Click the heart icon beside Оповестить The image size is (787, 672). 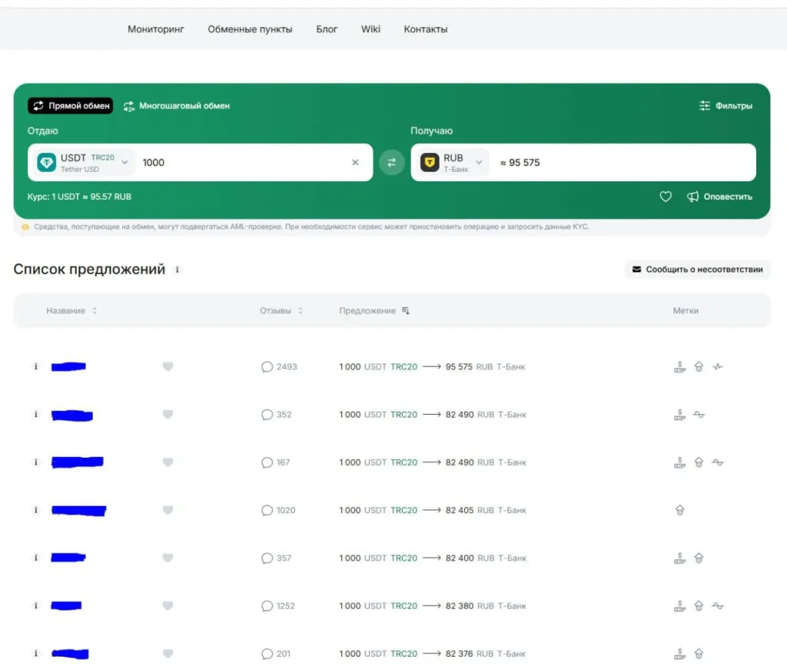666,197
